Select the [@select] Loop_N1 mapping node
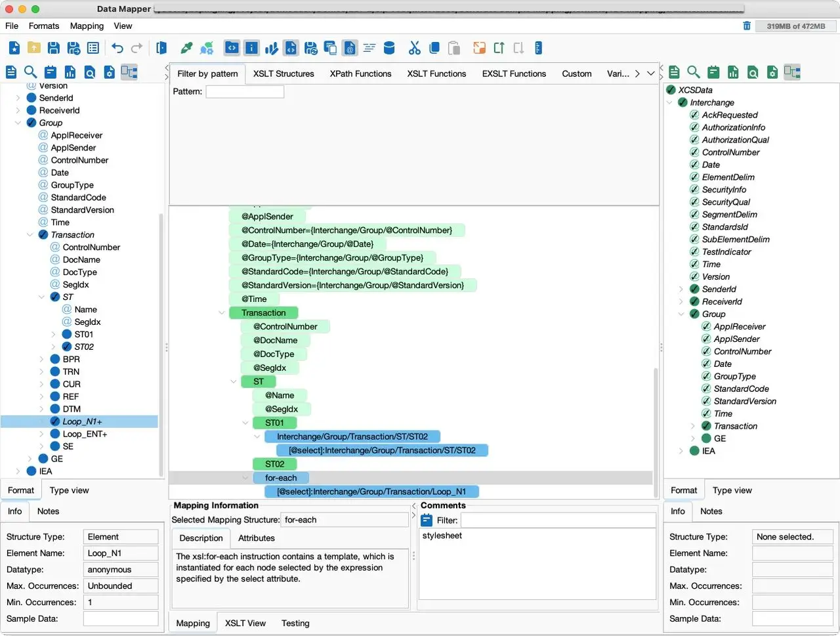The image size is (840, 636). (371, 492)
